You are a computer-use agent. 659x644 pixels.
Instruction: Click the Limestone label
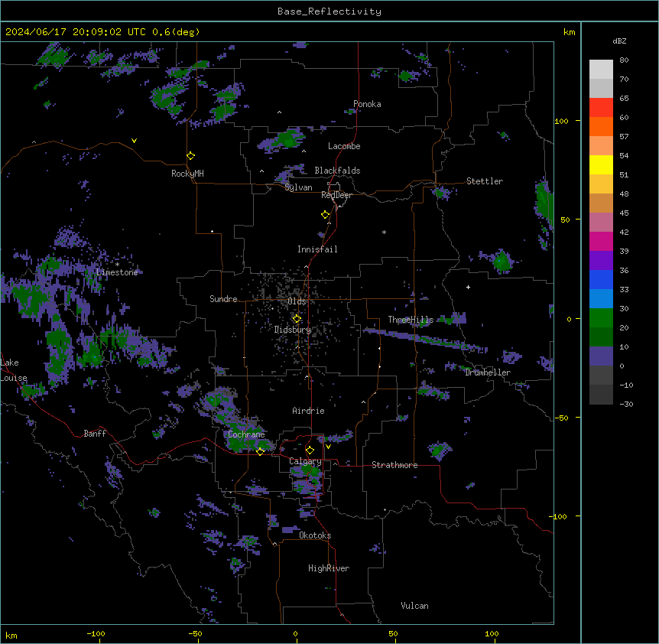pos(117,272)
